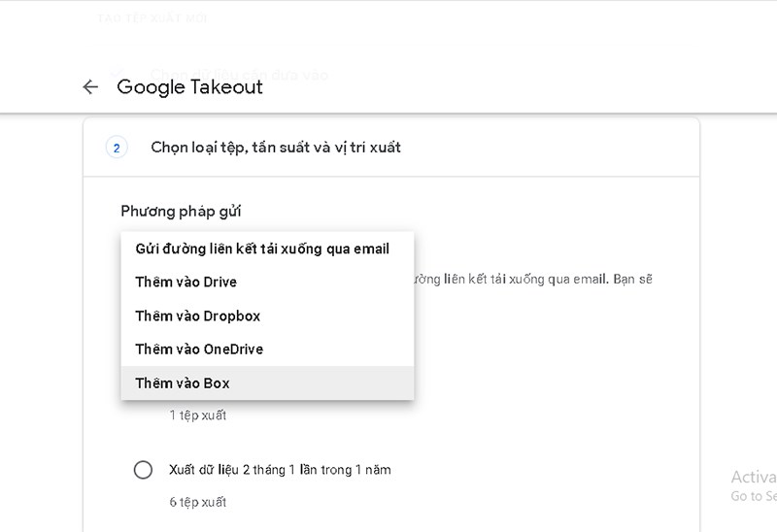777x532 pixels.
Task: Open the faded 'Chọn dữ liệu cần đưa vào' step
Action: [x=239, y=74]
